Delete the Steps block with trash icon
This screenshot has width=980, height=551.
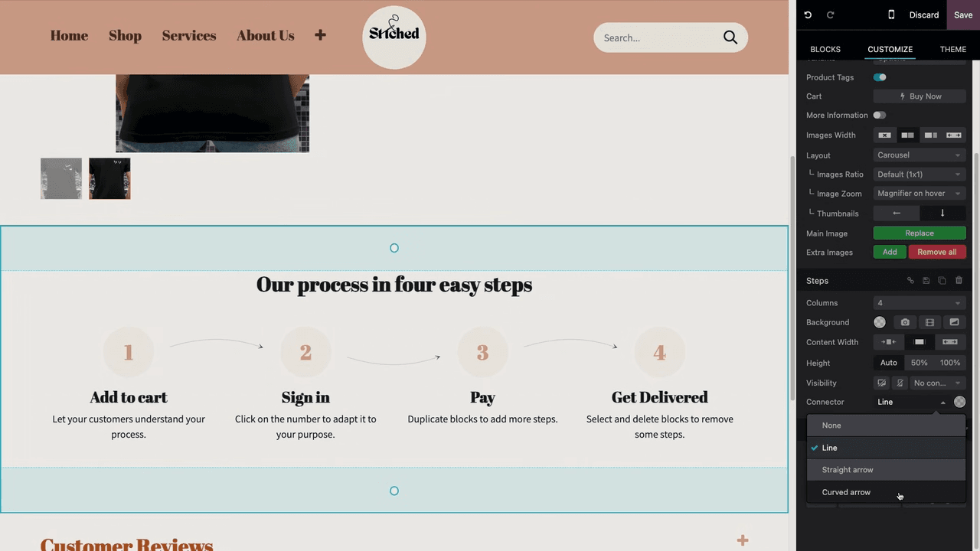(959, 281)
